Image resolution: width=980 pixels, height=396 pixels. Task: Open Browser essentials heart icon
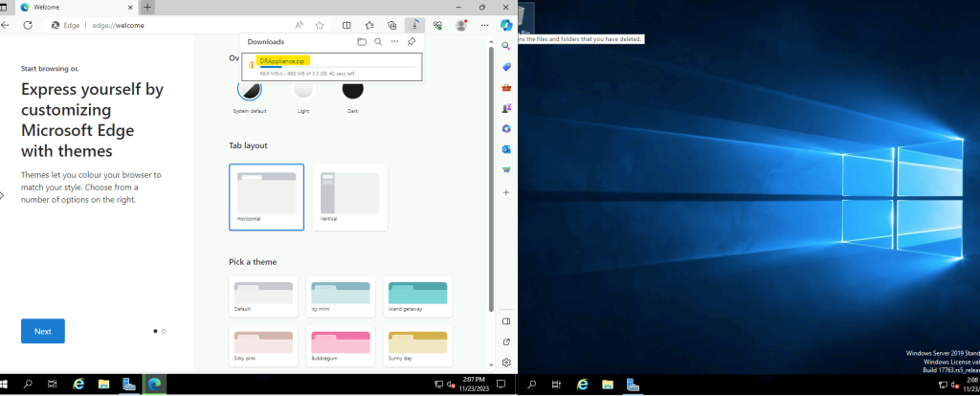point(437,26)
